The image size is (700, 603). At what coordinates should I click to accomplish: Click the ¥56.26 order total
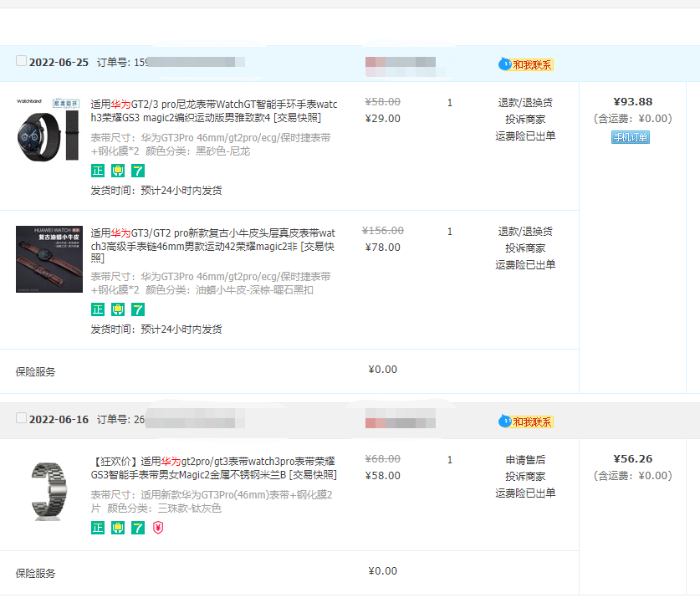pos(632,459)
